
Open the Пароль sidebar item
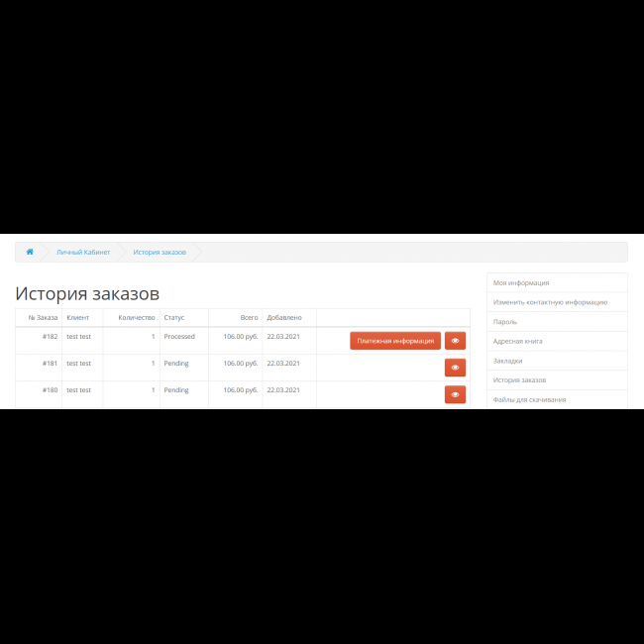[505, 322]
